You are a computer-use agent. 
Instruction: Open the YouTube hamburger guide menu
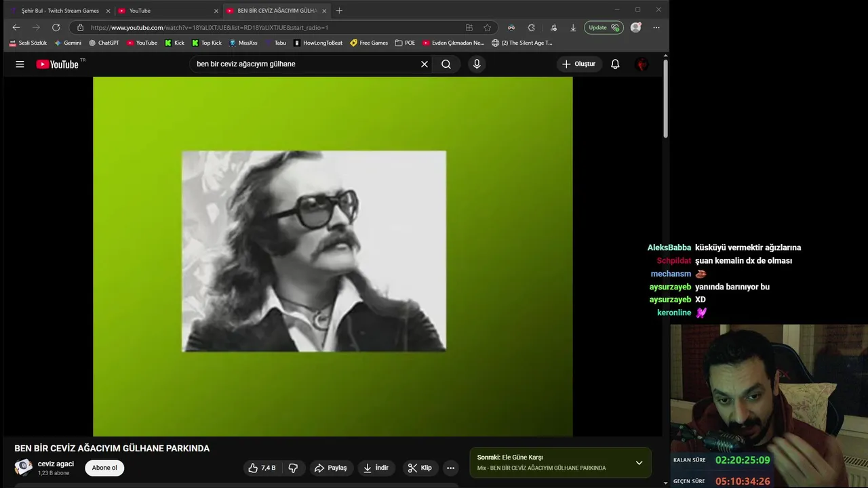(x=20, y=64)
